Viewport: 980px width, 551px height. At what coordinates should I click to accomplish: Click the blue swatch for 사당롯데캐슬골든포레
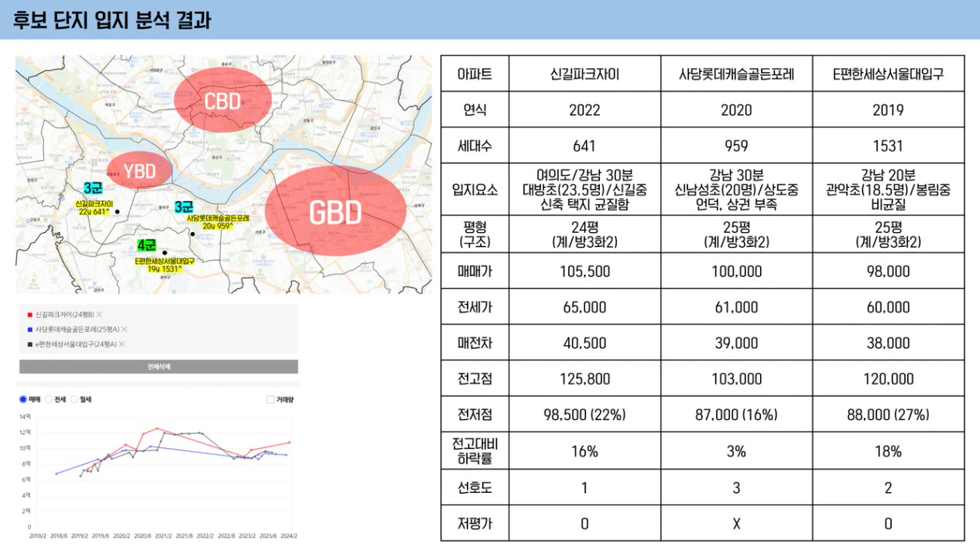click(29, 330)
